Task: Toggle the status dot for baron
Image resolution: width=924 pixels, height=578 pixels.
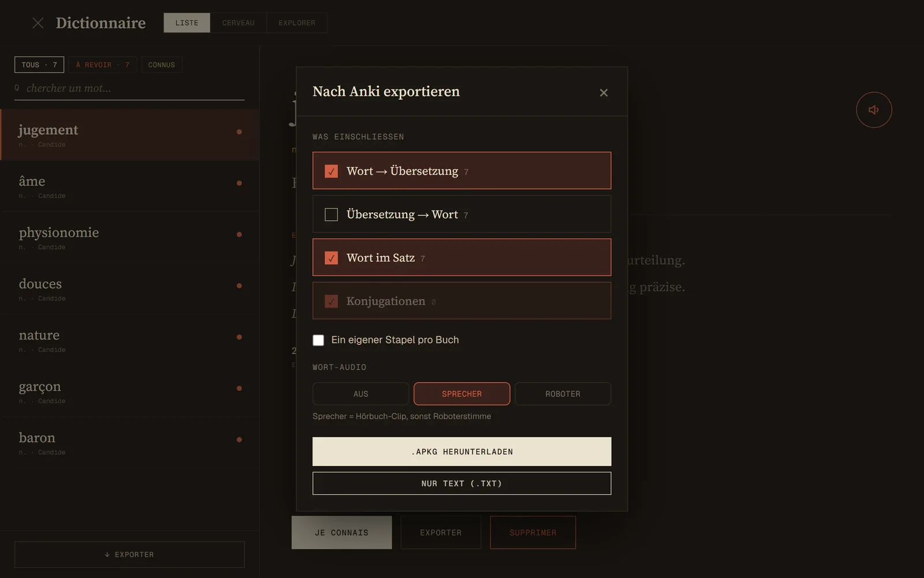Action: tap(239, 440)
